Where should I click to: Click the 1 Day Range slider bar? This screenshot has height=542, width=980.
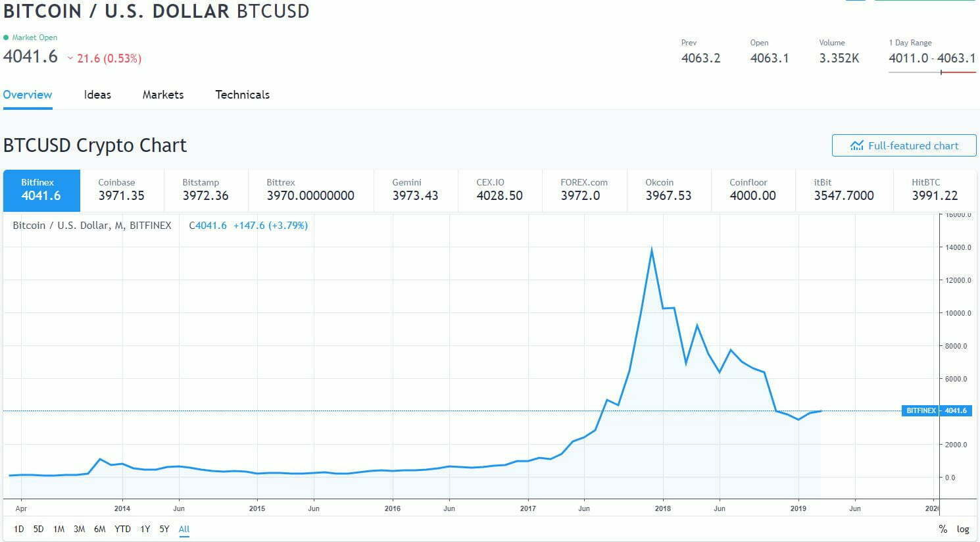coord(931,72)
